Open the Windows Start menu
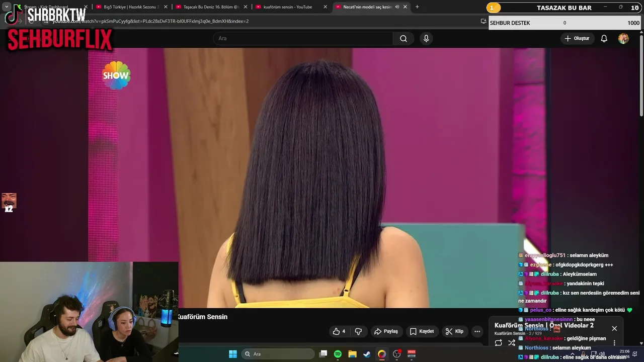 pyautogui.click(x=233, y=354)
